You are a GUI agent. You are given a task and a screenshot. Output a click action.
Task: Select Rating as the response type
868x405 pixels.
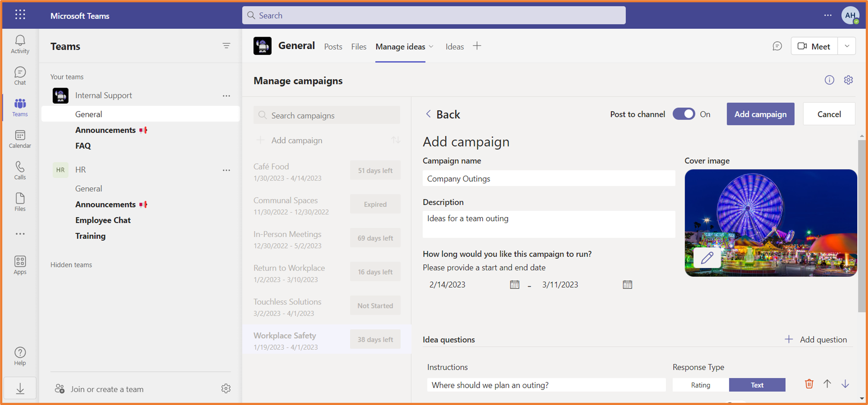pyautogui.click(x=700, y=385)
